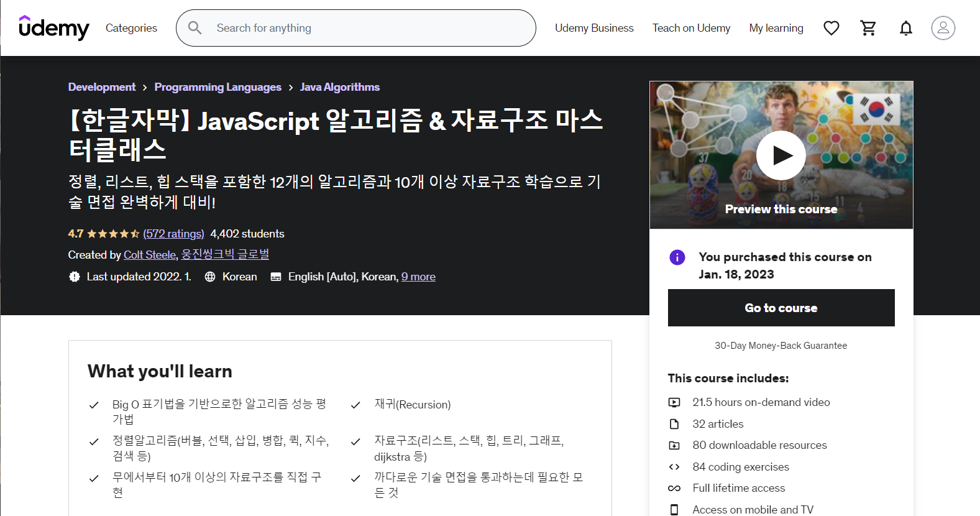Click Access on mobile and TV text

753,510
